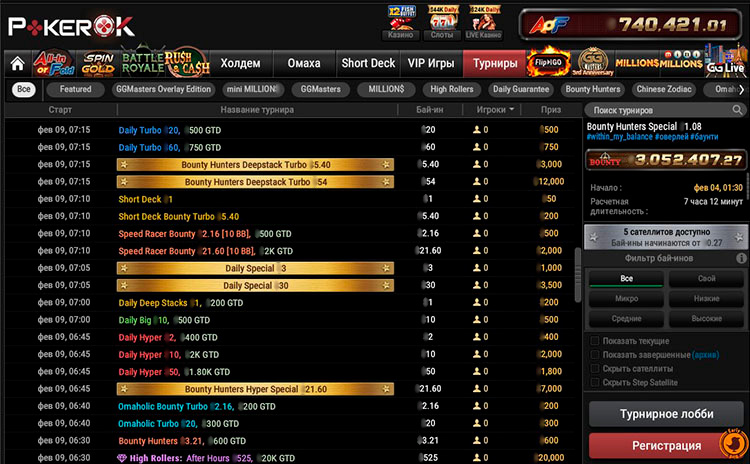Select the Средние buy-in filter
The width and height of the screenshot is (750, 464).
[626, 319]
